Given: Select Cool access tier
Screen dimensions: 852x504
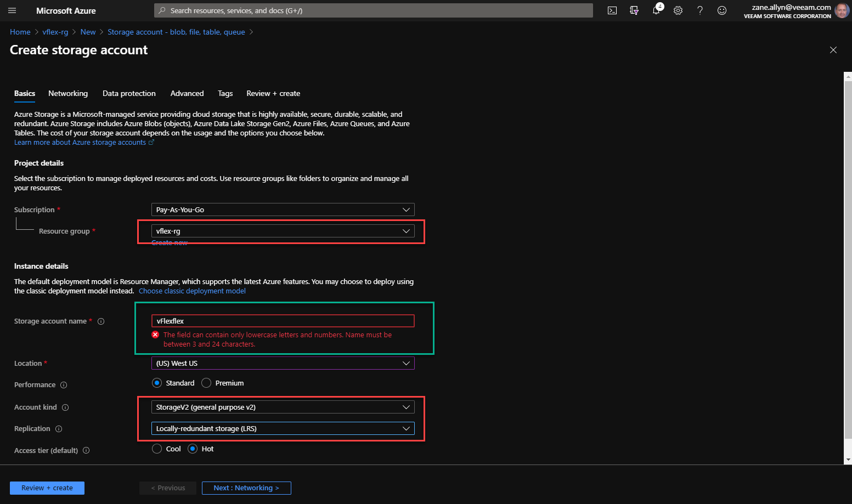Looking at the screenshot, I should [x=157, y=449].
